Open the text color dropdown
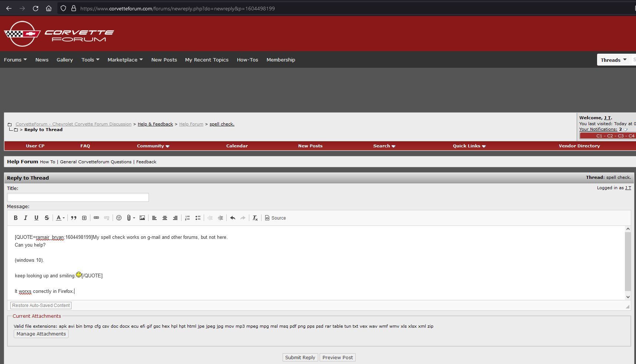Screen dimensions: 636x364 60,218
